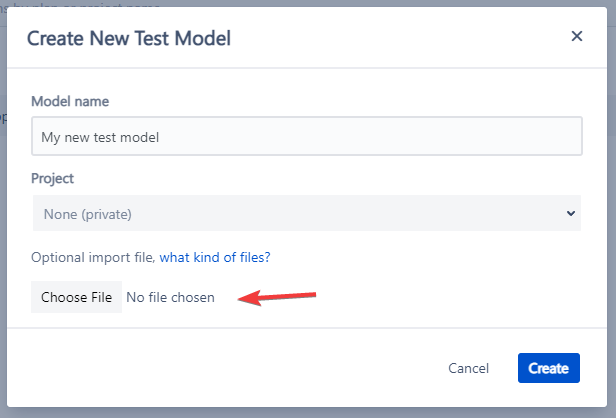
Task: Click the Choose File button
Action: [x=77, y=297]
